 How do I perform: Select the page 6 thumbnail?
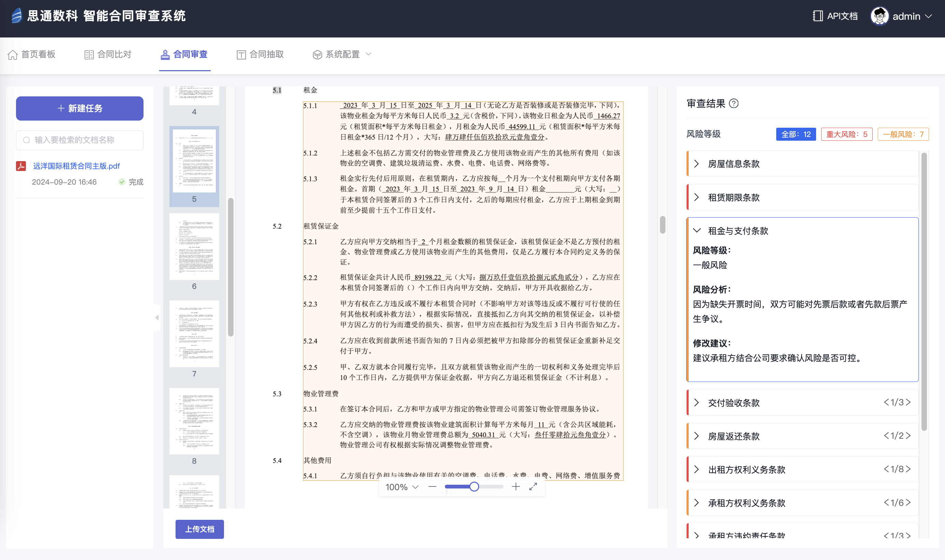coord(194,247)
